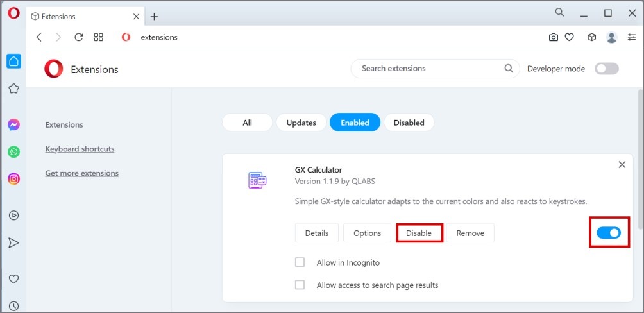Open Instagram sidebar panel
This screenshot has height=313, width=644.
click(x=14, y=179)
